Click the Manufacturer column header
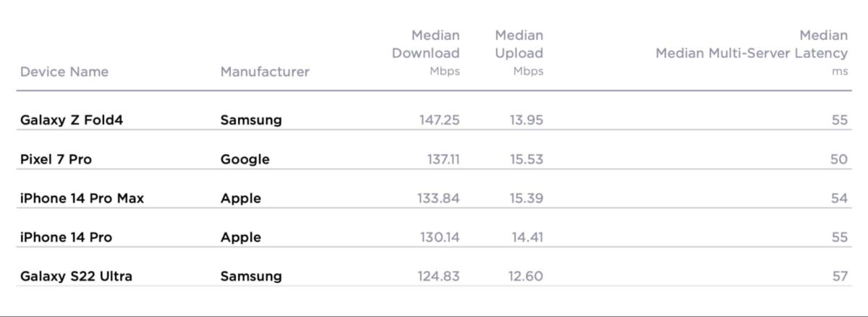 [x=265, y=72]
